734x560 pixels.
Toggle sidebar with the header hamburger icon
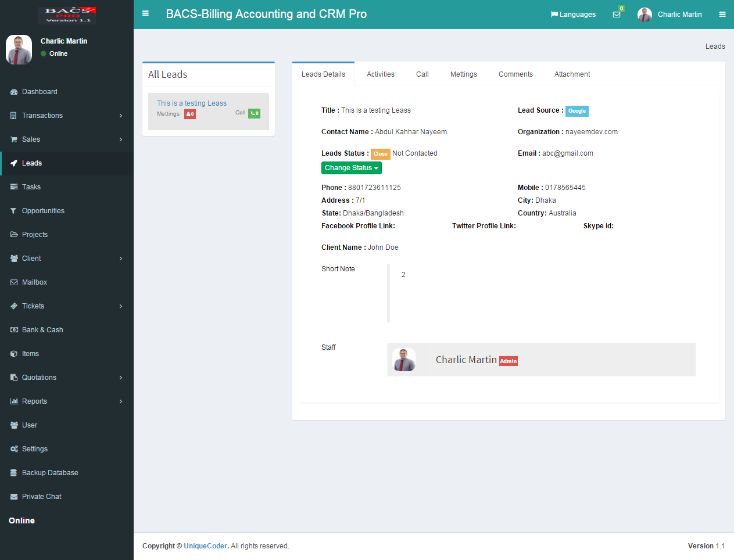coord(145,13)
